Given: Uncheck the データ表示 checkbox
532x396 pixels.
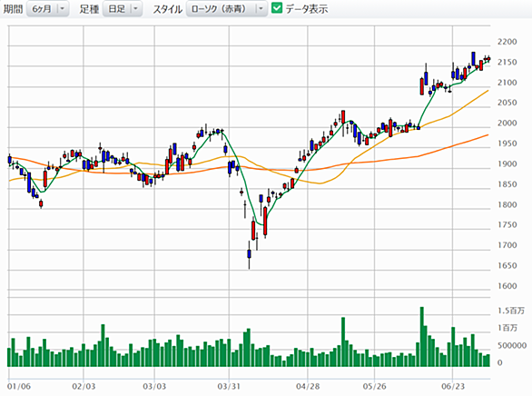Looking at the screenshot, I should coord(277,8).
